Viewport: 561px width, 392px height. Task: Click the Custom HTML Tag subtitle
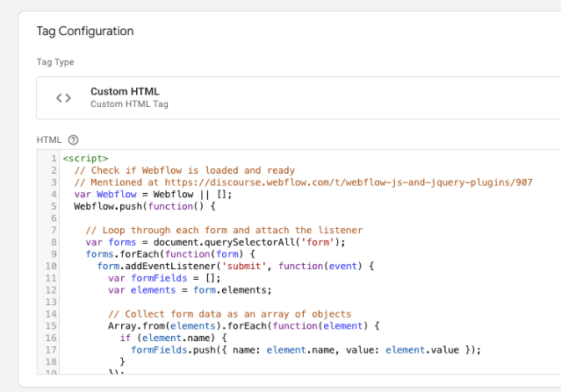[129, 104]
